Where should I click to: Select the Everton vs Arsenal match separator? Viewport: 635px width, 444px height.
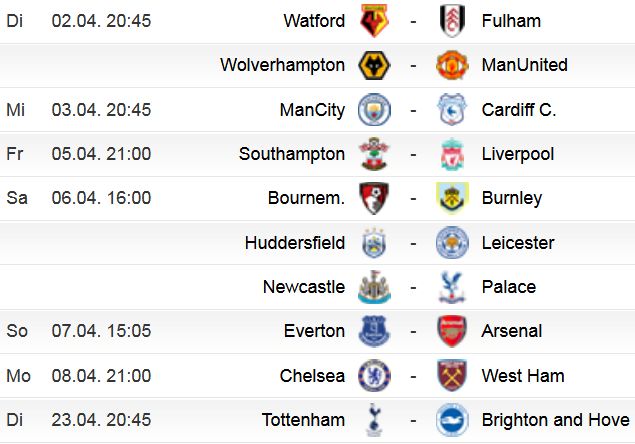[x=413, y=331]
